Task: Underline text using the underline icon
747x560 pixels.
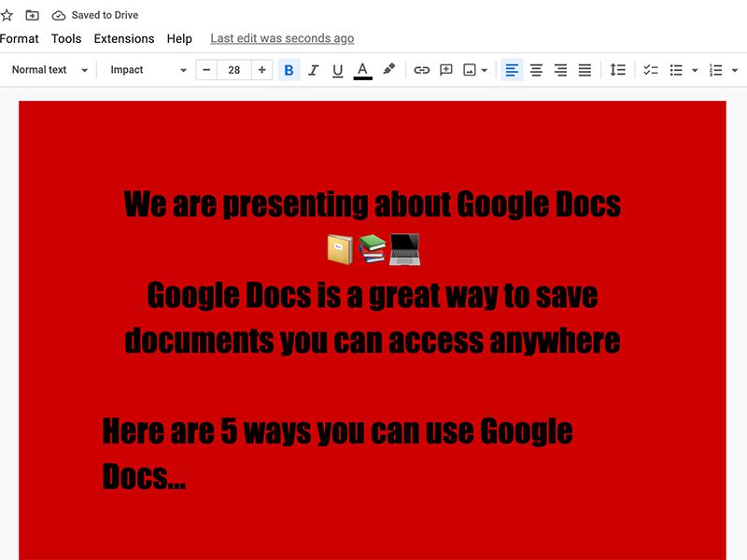Action: pos(337,69)
